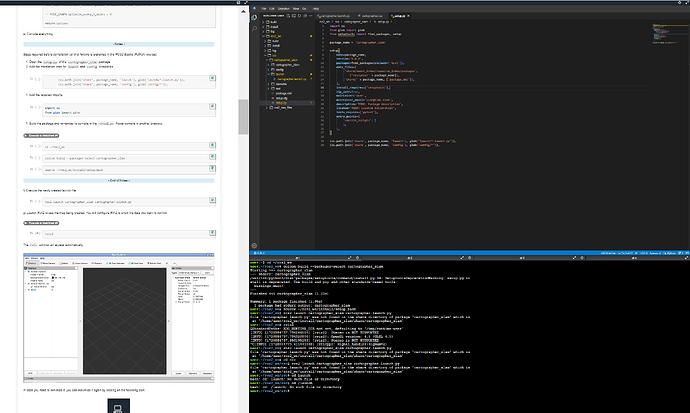Refresh the Explorer file tree
690x413 pixels.
299,16
